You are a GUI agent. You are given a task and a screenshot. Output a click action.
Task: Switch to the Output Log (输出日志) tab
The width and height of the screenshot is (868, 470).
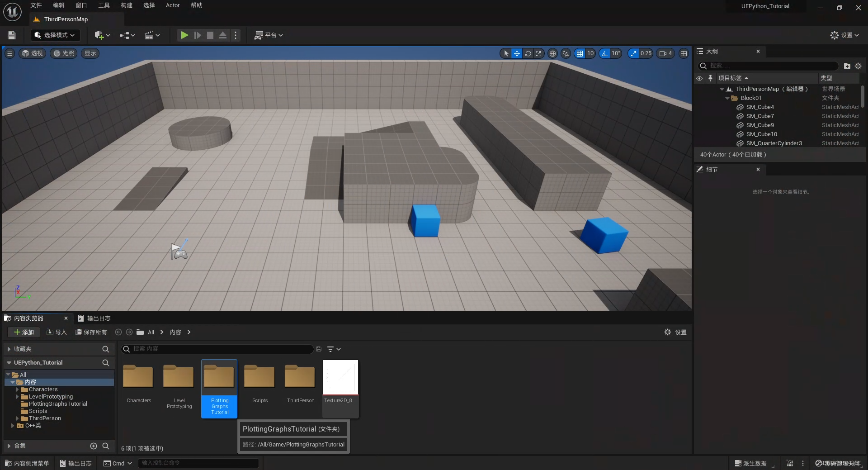[94, 318]
